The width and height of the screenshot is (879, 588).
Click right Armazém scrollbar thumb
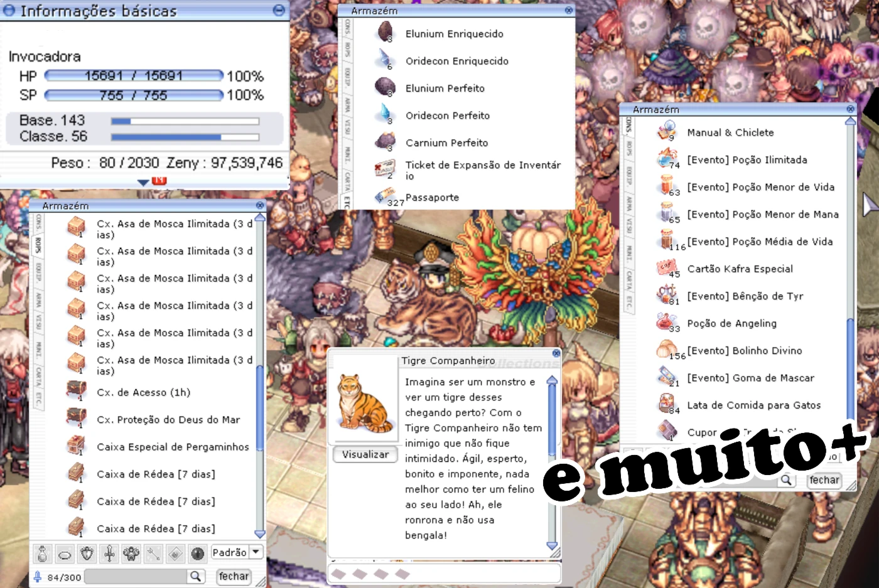pyautogui.click(x=851, y=370)
